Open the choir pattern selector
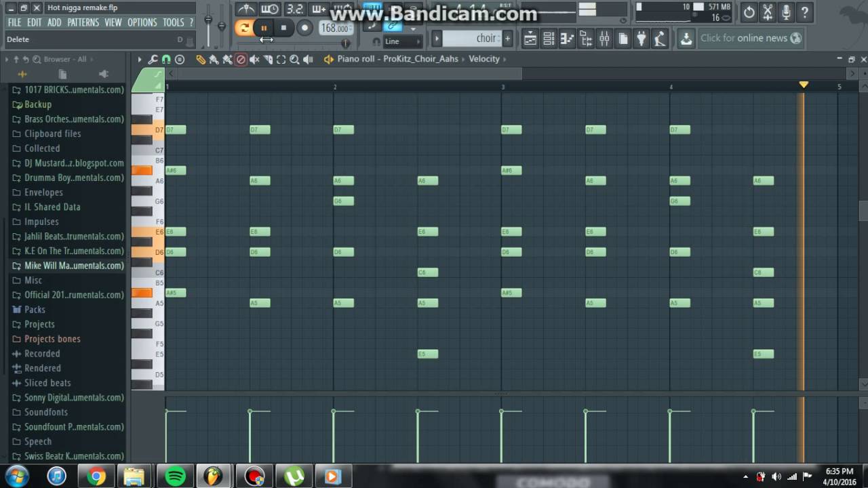868x488 pixels. click(x=471, y=39)
